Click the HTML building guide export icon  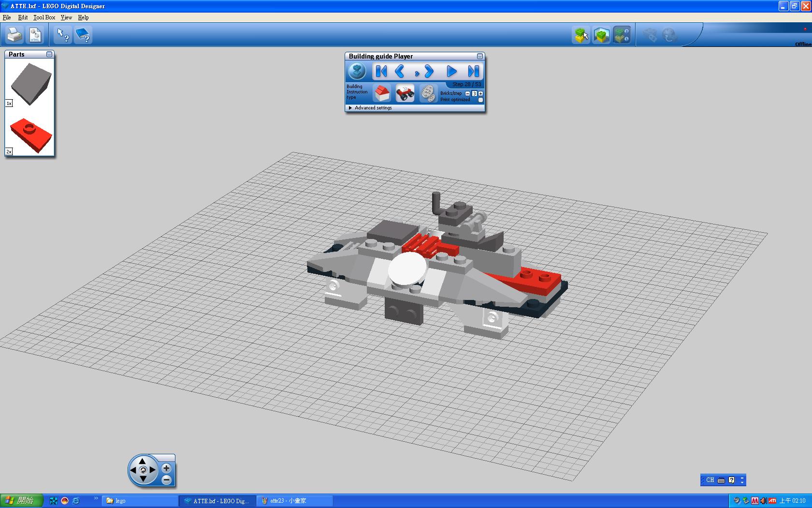click(35, 35)
